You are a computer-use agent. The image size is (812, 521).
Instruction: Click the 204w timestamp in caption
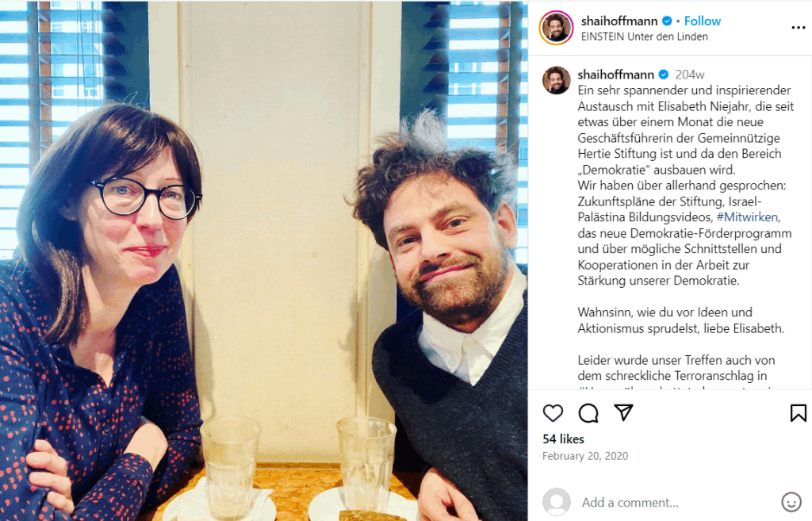pos(690,75)
